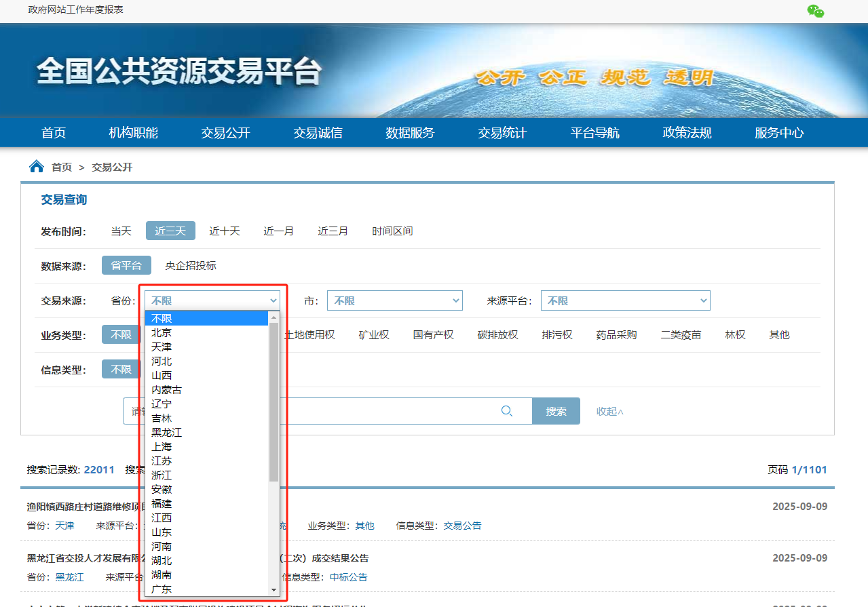Viewport: 868px width, 607px height.
Task: Select 时间区间 publish time filter
Action: (392, 231)
